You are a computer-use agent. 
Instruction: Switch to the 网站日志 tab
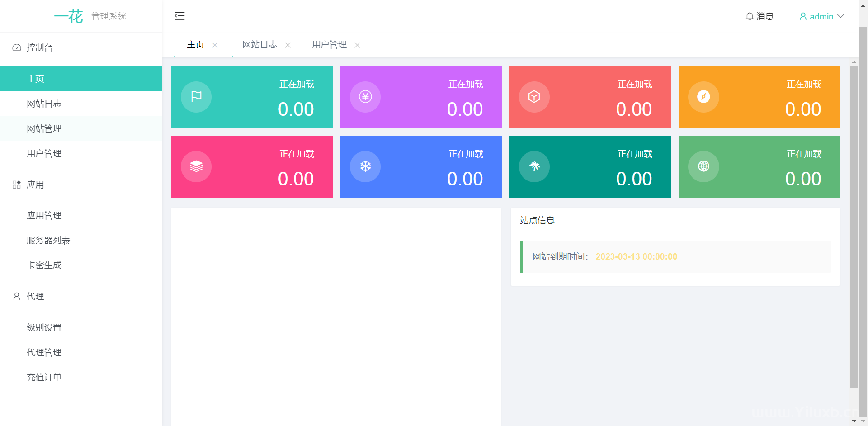[x=259, y=45]
